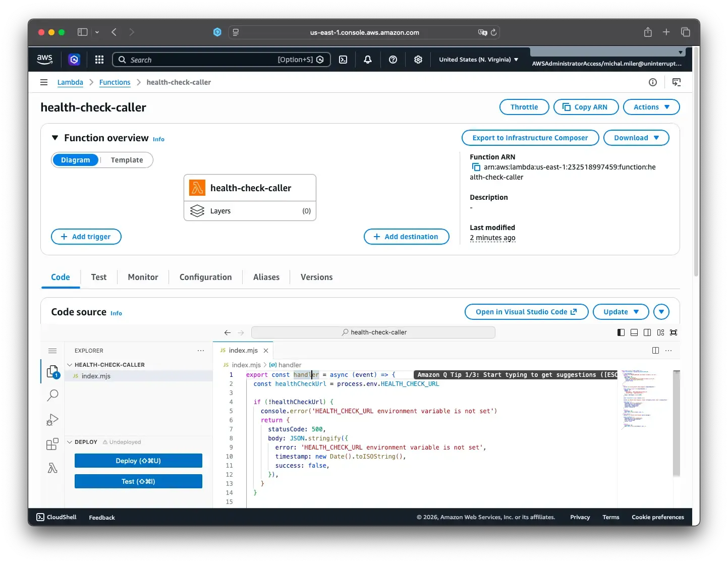Go to the Functions breadcrumb link
Screen dimensions: 728x563
point(115,82)
